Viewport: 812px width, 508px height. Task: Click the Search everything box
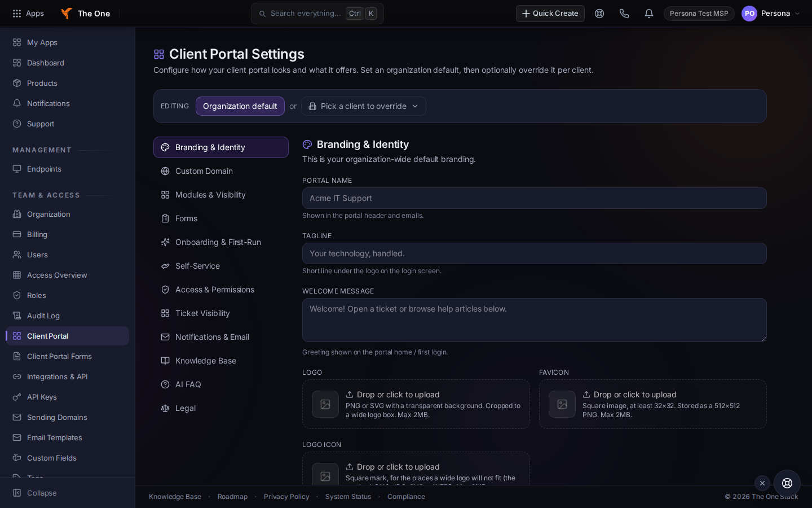317,14
